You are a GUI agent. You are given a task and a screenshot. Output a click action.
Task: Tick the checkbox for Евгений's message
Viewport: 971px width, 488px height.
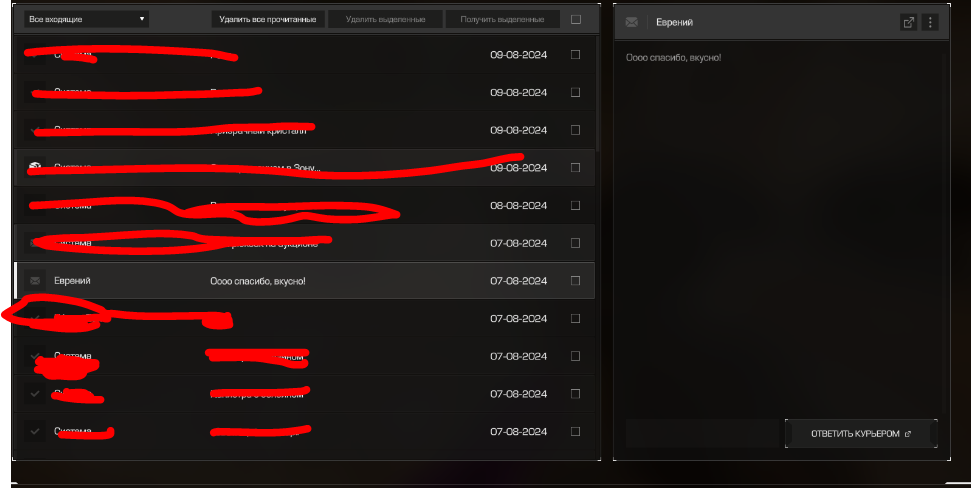tap(575, 281)
